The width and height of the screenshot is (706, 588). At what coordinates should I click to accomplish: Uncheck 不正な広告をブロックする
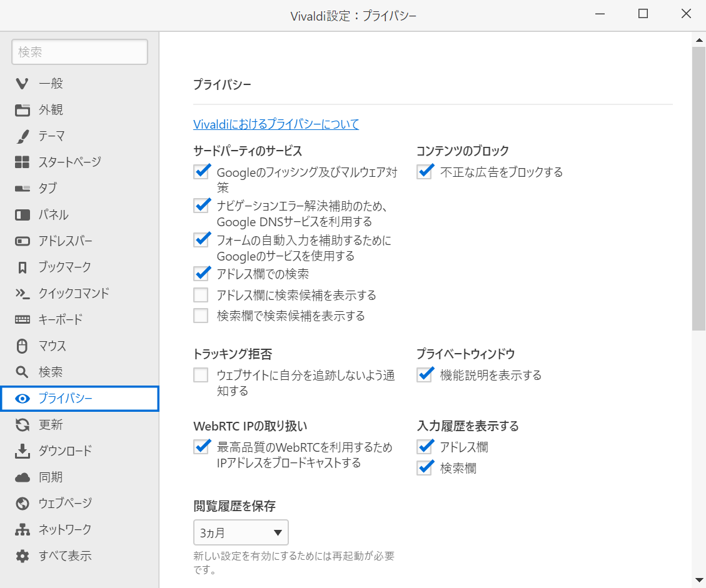(424, 171)
